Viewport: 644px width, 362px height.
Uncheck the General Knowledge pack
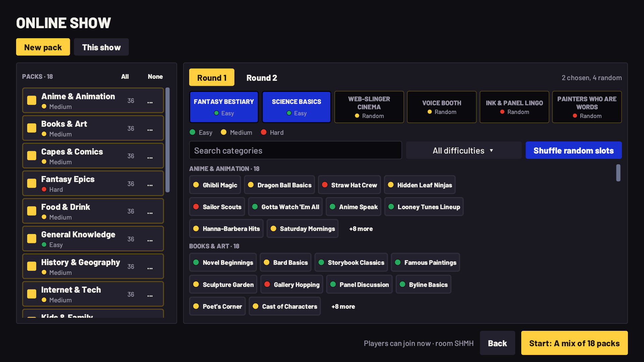point(32,239)
